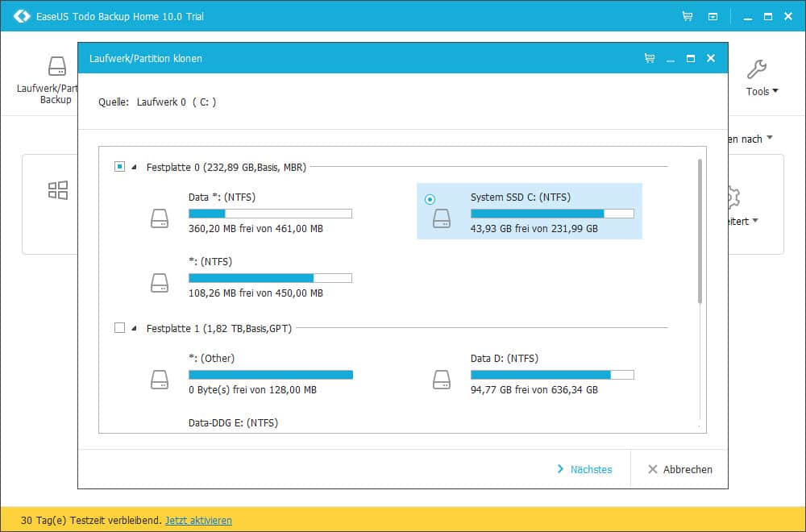Click the usage bar of Data *: (NTFS)
The height and width of the screenshot is (532, 806).
[x=270, y=214]
